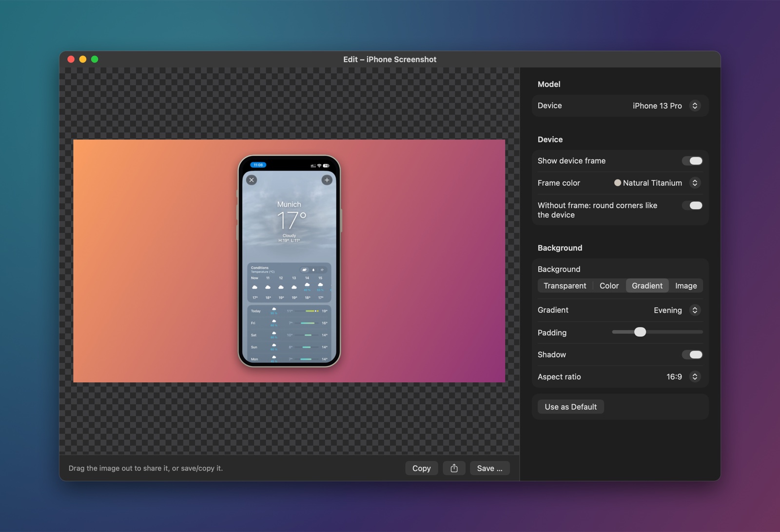The width and height of the screenshot is (780, 532).
Task: Click Use as Default button
Action: pyautogui.click(x=570, y=407)
